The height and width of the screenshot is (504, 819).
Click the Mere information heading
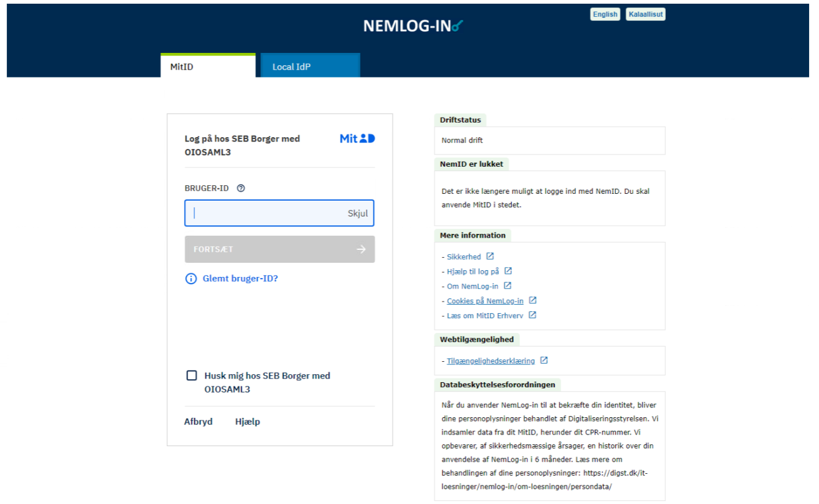coord(473,236)
